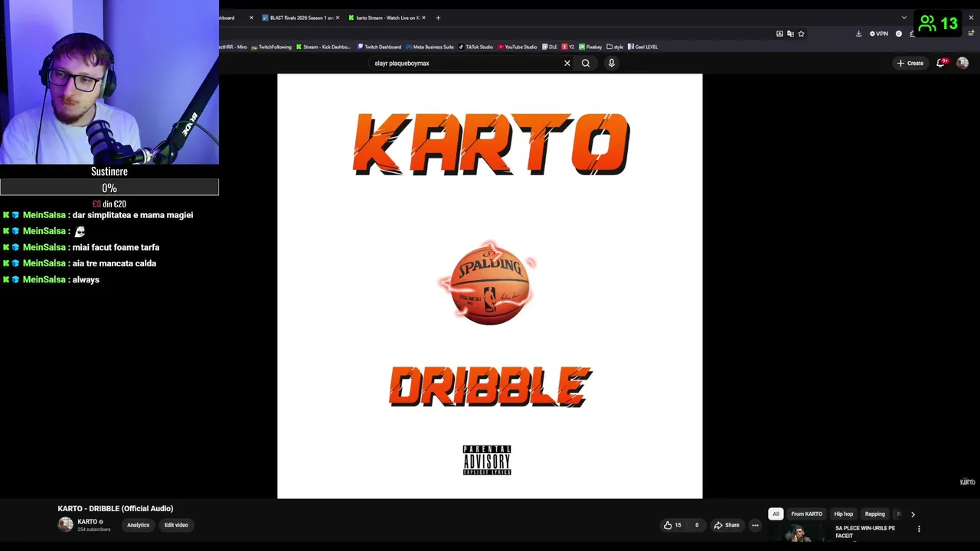Like the KARTO - DRIBBLE video
This screenshot has width=980, height=551.
coord(672,525)
